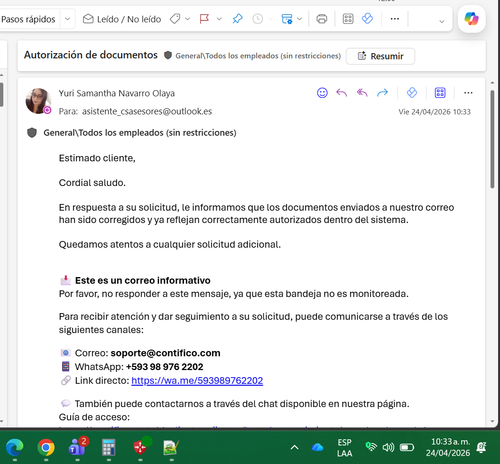Open apps icon in message header
The height and width of the screenshot is (464, 500).
coord(440,93)
